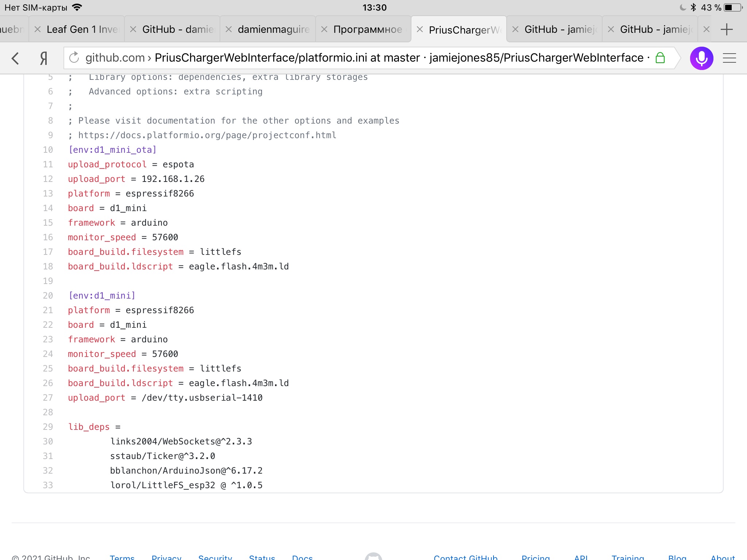Open the Privacy footer link

pyautogui.click(x=166, y=557)
